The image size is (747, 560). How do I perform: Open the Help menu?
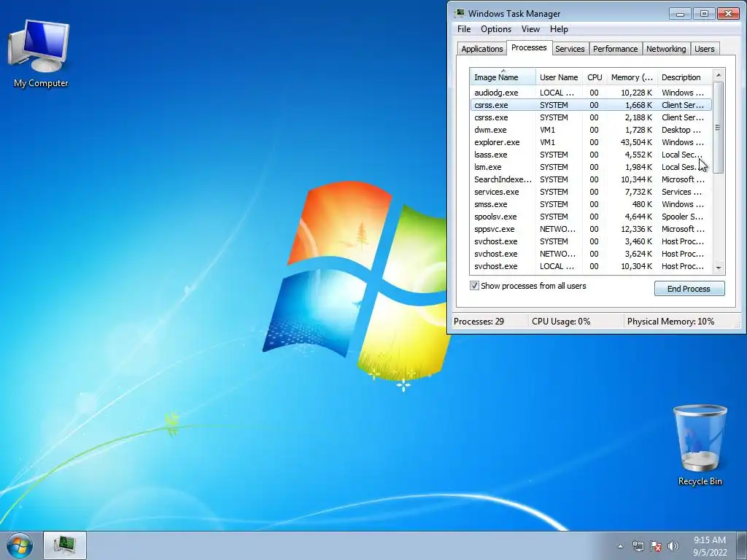(x=559, y=29)
